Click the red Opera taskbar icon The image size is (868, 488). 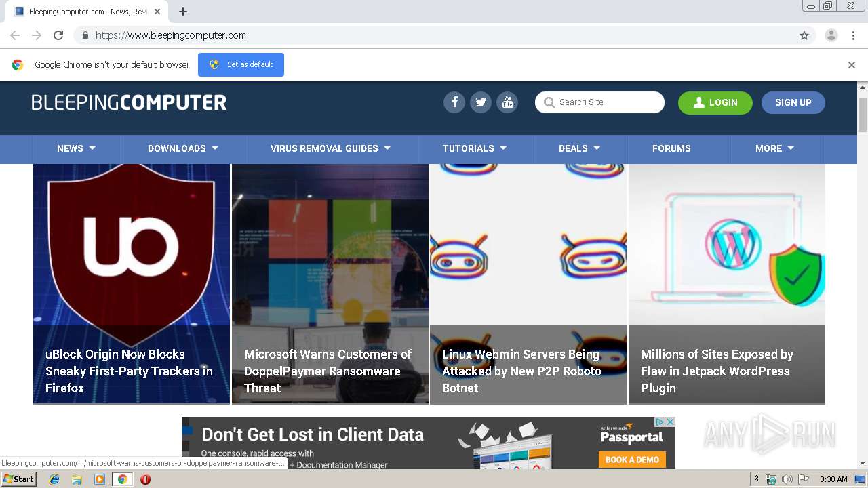[145, 479]
